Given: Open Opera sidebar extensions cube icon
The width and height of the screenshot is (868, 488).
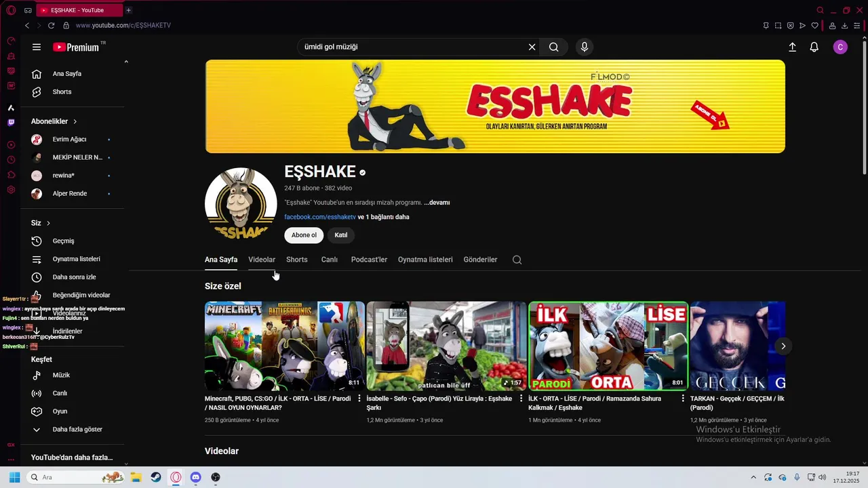Looking at the screenshot, I should point(11,175).
